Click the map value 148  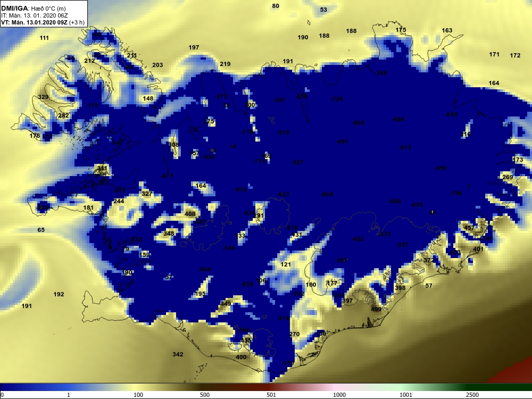(148, 98)
